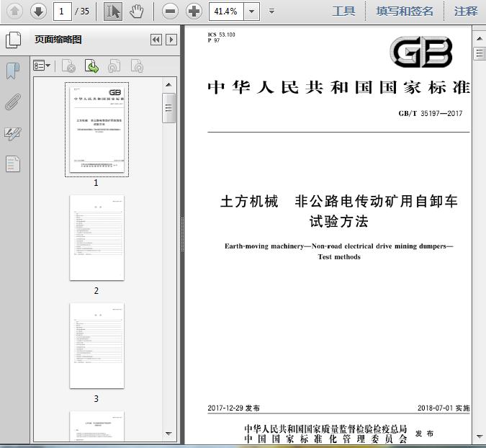Open the zoom percentage dropdown
Screen dimensions: 486x448
click(x=252, y=12)
